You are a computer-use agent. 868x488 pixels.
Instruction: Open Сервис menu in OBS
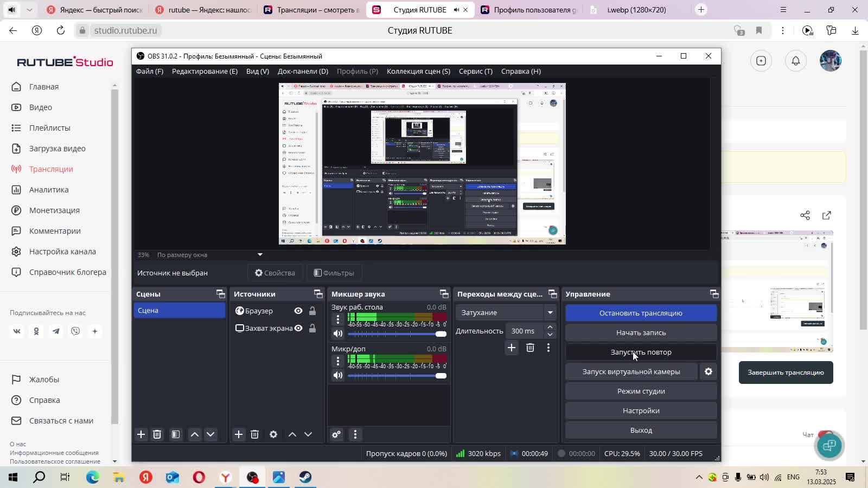click(476, 71)
